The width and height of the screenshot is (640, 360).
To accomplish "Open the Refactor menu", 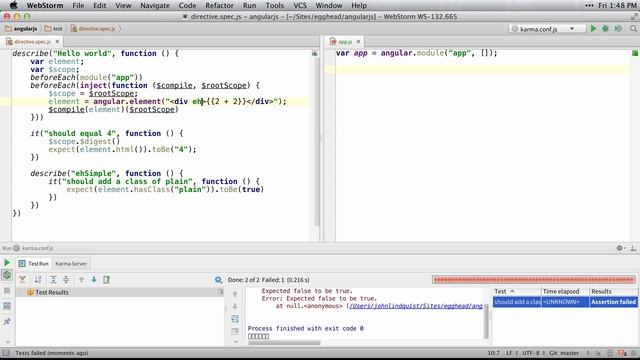I will 219,5.
